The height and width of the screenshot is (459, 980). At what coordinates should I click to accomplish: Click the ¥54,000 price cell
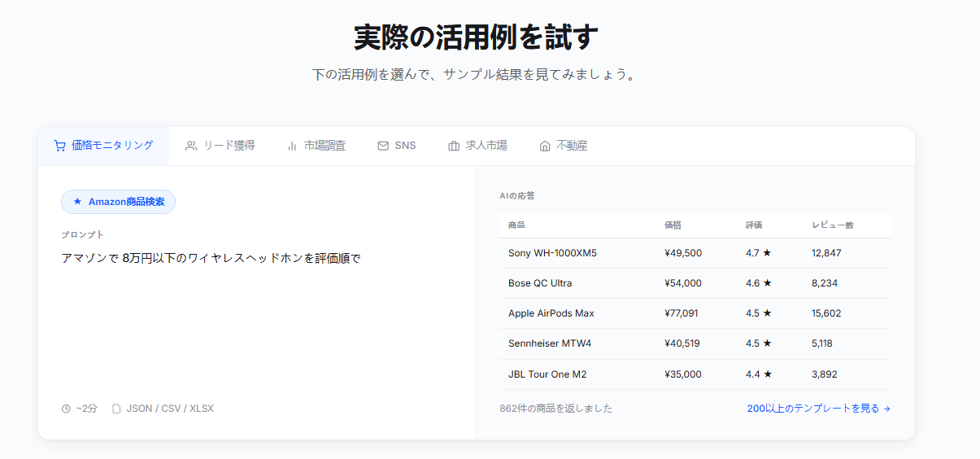point(683,283)
